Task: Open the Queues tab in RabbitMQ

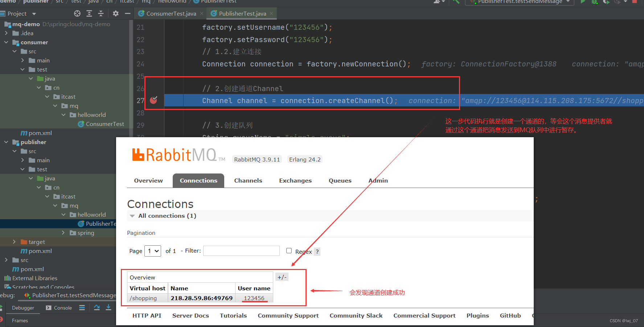Action: pyautogui.click(x=340, y=180)
